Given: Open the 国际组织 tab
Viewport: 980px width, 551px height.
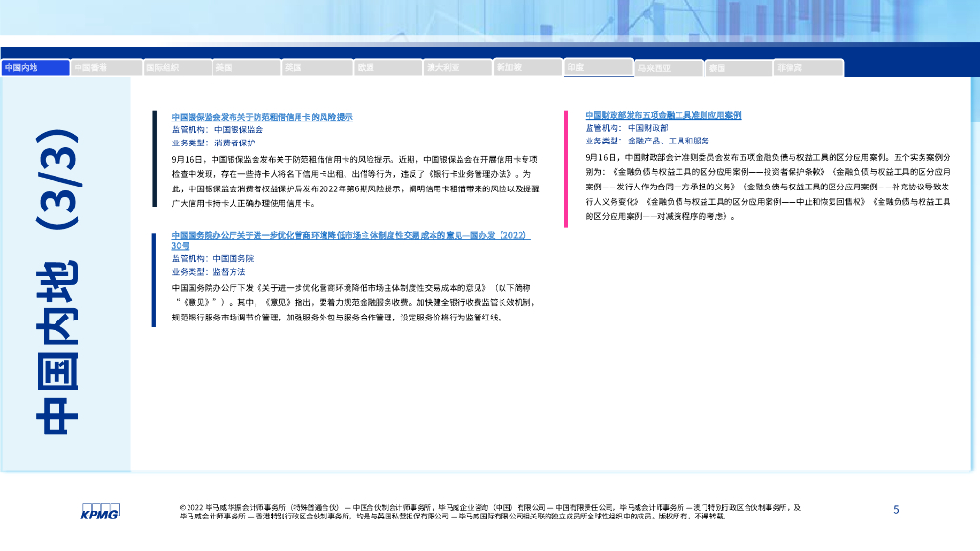Looking at the screenshot, I should tap(177, 68).
